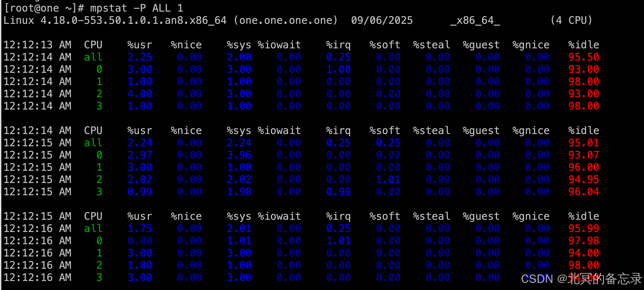This screenshot has width=644, height=290.
Task: Click the 'CPU' header in the 12:12:15 header row
Action: [93, 216]
